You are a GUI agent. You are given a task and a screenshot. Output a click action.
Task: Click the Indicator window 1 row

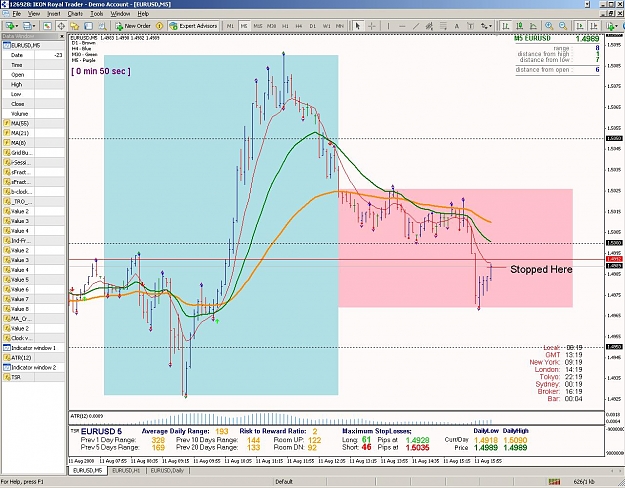point(33,348)
